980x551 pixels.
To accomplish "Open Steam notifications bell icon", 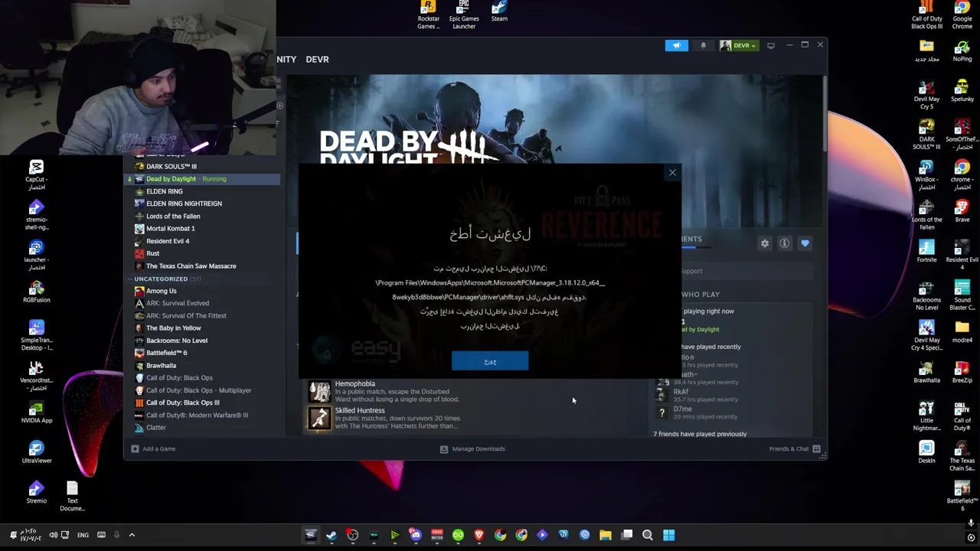I will click(703, 45).
